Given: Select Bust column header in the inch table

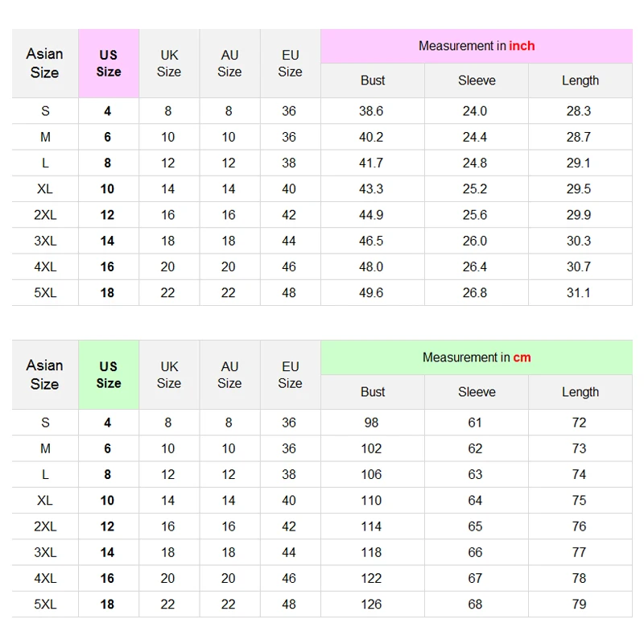Looking at the screenshot, I should point(373,80).
